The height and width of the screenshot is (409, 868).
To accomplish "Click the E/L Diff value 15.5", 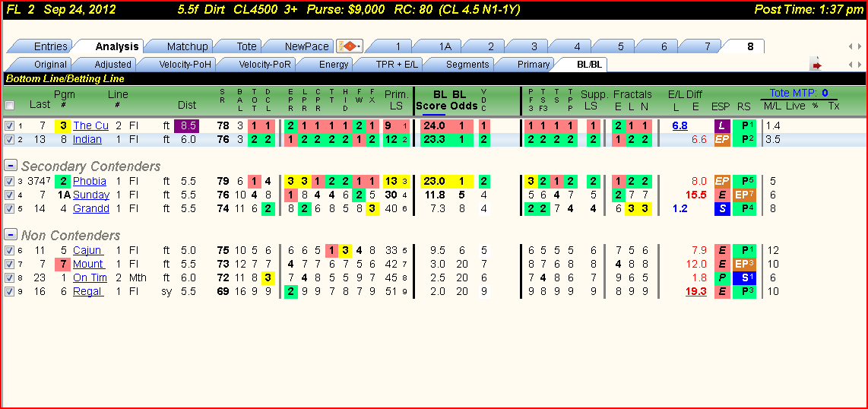I will click(x=695, y=195).
